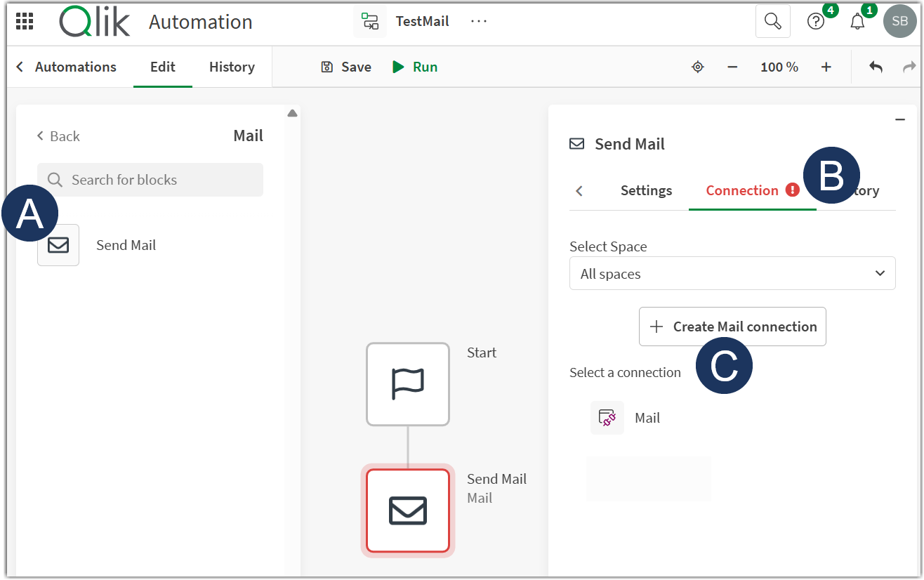Image resolution: width=924 pixels, height=580 pixels.
Task: Open the Connection tab with error badge
Action: point(742,190)
